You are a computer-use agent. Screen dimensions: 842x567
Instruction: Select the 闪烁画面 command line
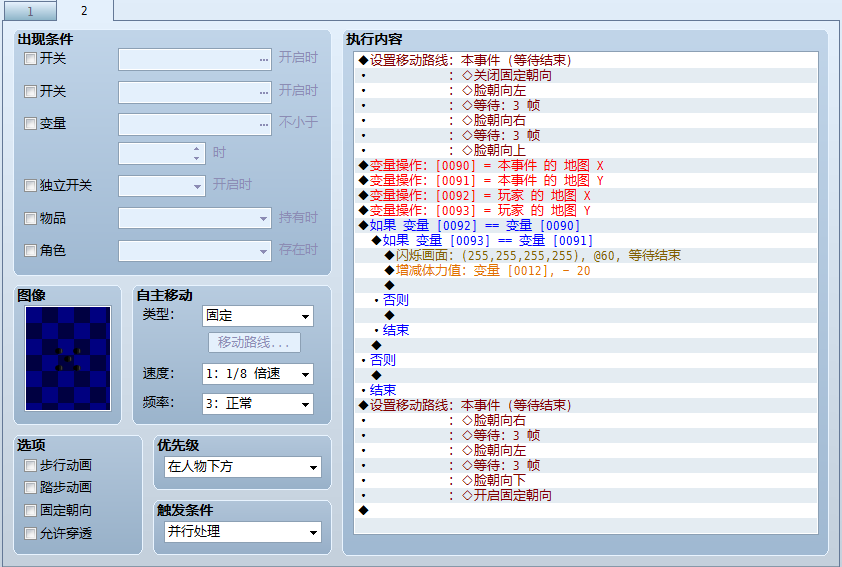[x=586, y=256]
